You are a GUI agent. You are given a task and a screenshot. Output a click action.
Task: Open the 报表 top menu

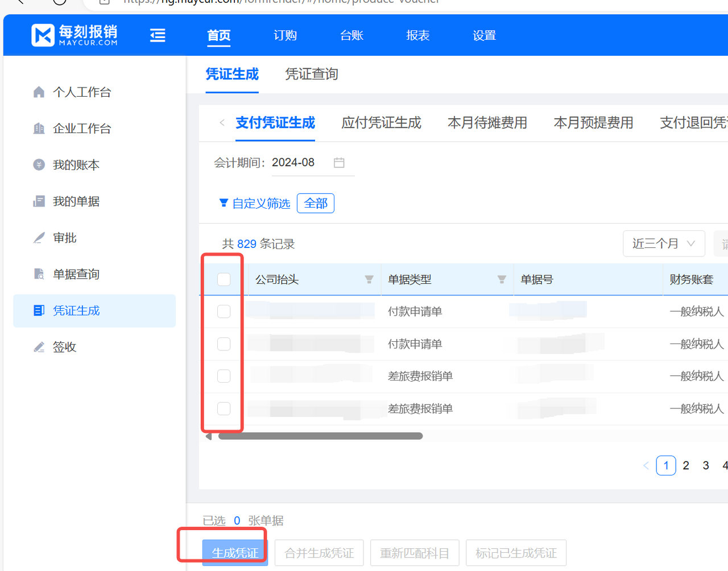(x=418, y=35)
